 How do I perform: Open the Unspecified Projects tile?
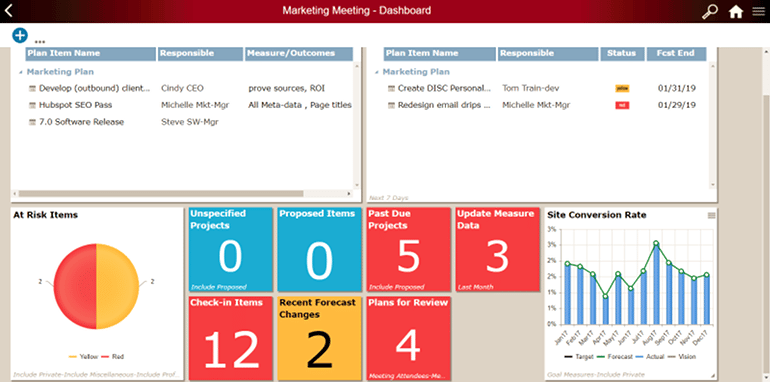tap(231, 249)
